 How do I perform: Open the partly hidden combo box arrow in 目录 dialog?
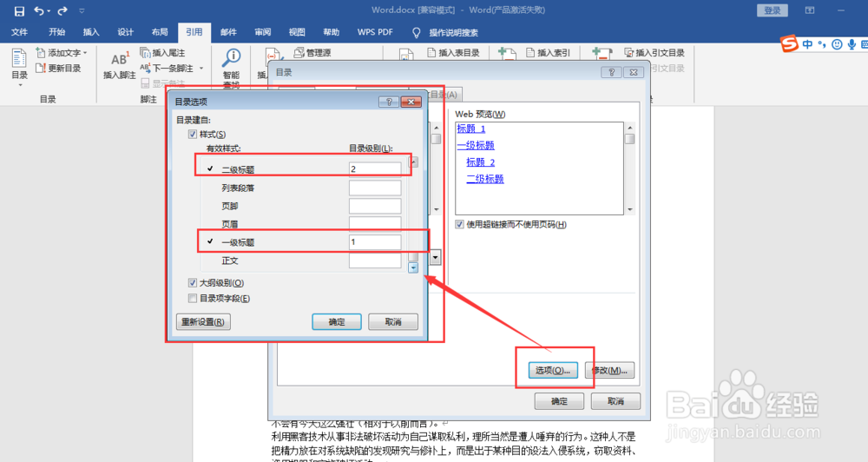click(x=436, y=257)
